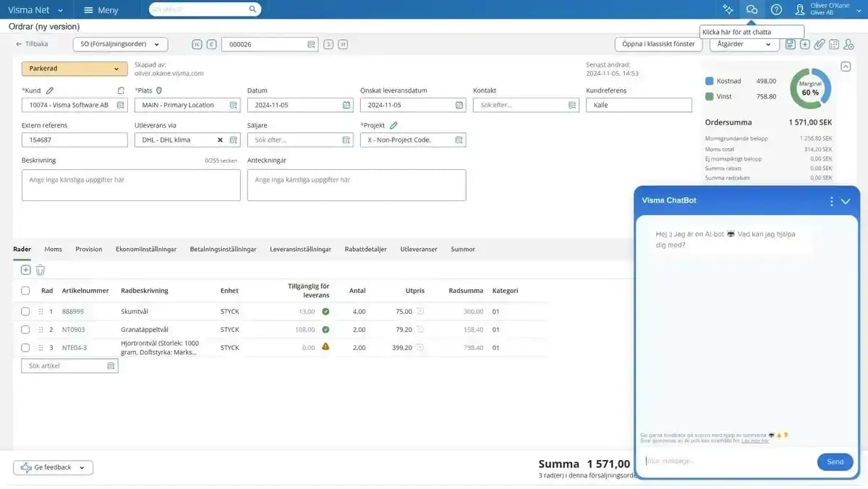Check the box for row NT0903
This screenshot has width=868, height=489.
click(25, 330)
